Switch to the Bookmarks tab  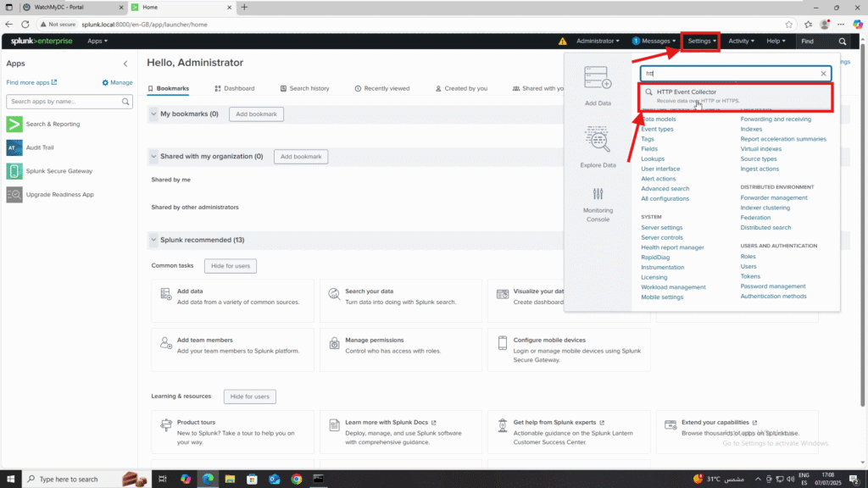tap(169, 88)
